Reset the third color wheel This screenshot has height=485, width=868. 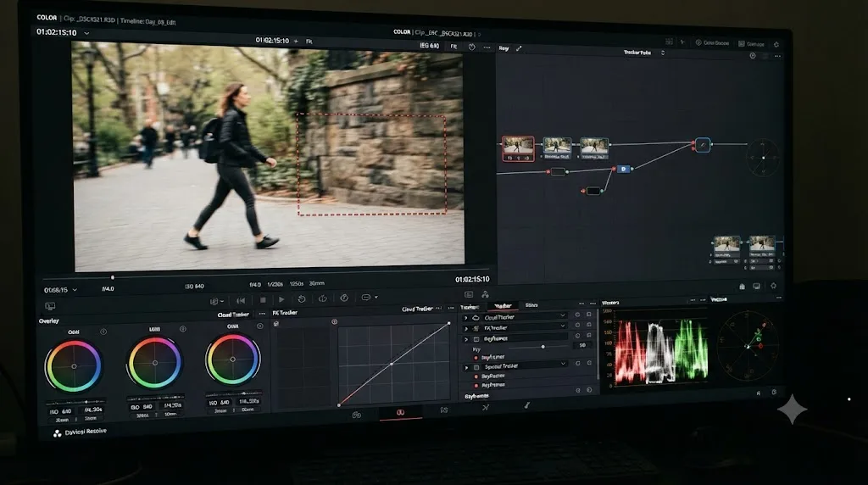[259, 326]
